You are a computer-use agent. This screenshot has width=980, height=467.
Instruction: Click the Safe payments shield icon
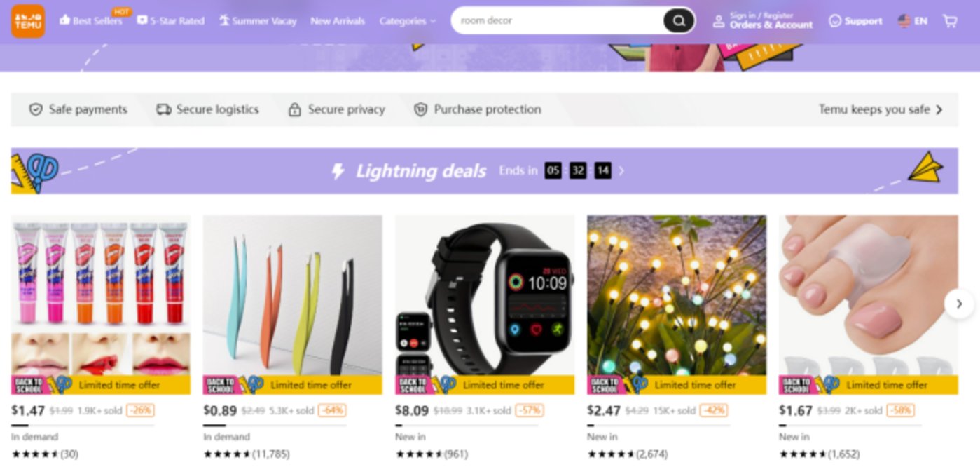coord(36,109)
